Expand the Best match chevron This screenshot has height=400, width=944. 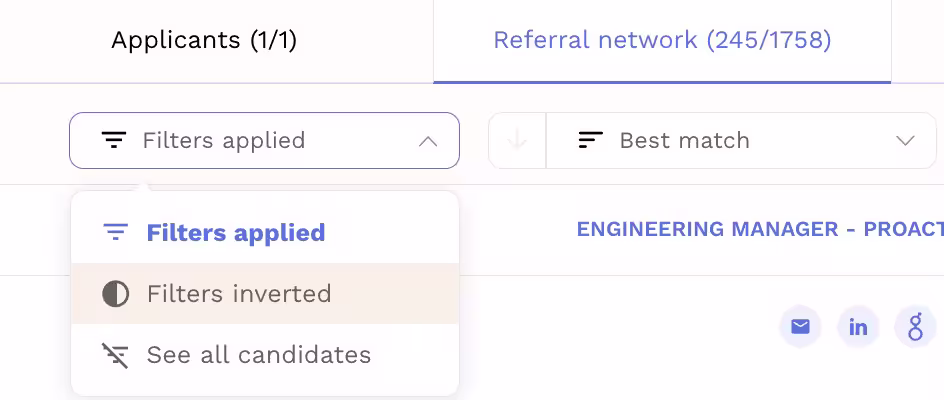tap(905, 141)
